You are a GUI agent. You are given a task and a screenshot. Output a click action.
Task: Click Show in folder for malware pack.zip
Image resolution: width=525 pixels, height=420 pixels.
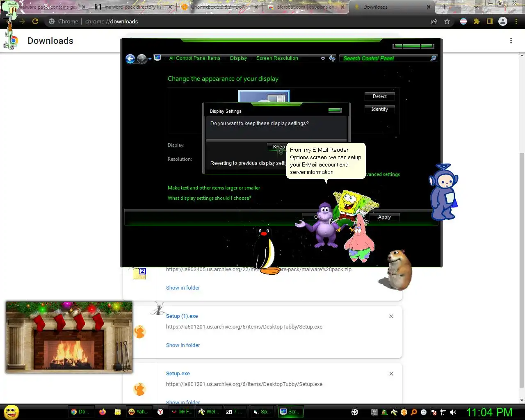point(183,288)
